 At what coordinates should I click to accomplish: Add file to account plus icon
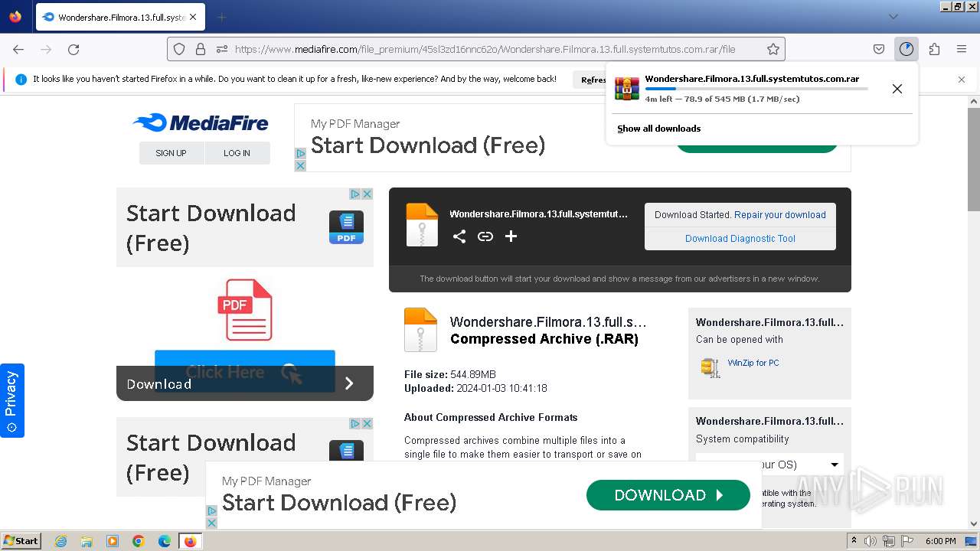511,236
